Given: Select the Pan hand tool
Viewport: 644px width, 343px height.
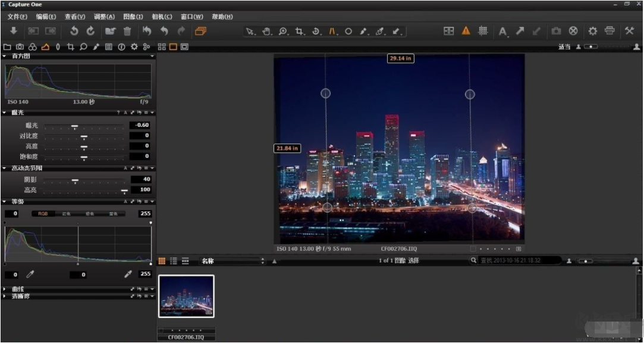Looking at the screenshot, I should 266,32.
